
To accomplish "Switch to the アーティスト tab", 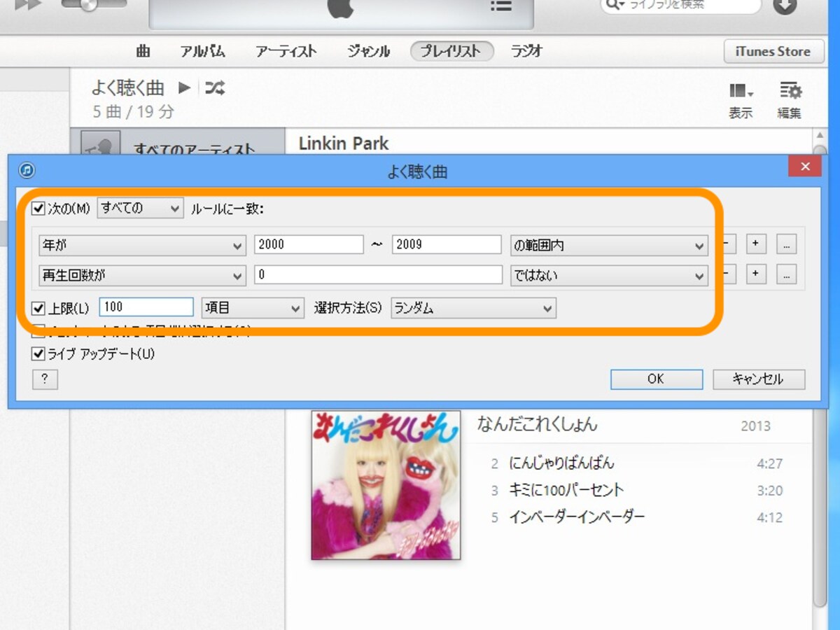I will (x=286, y=51).
